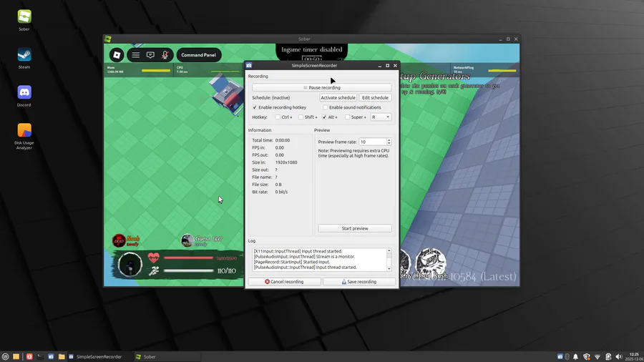Cancel recording in SimpleScreenRecorder
Viewport: 644px width, 362px height.
coord(284,282)
